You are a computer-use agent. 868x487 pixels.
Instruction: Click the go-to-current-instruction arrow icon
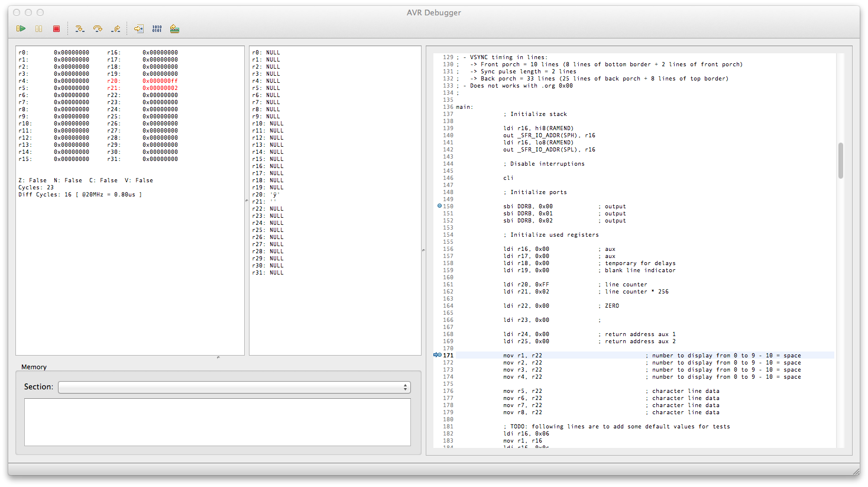point(139,28)
